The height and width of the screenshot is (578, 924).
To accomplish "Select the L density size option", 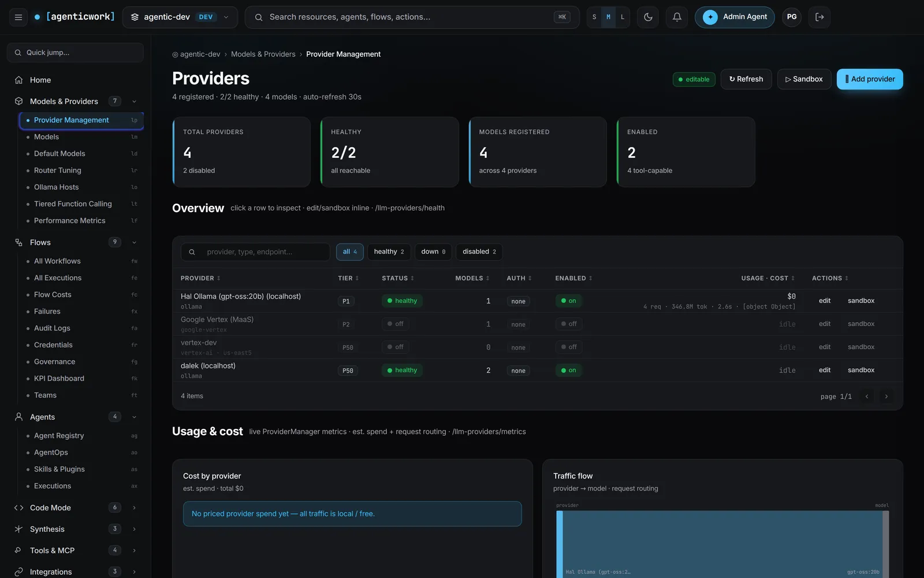I will coord(623,17).
